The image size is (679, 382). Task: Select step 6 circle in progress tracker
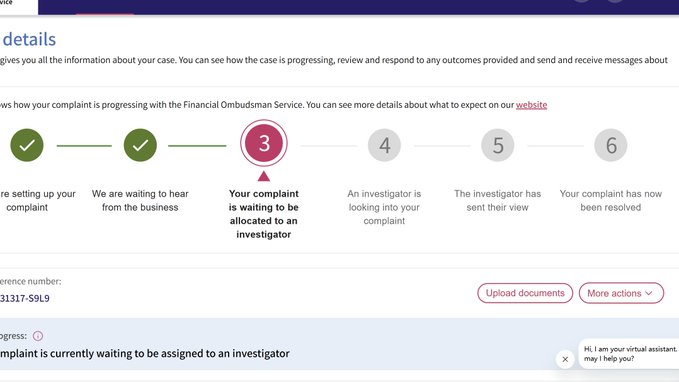coord(611,145)
